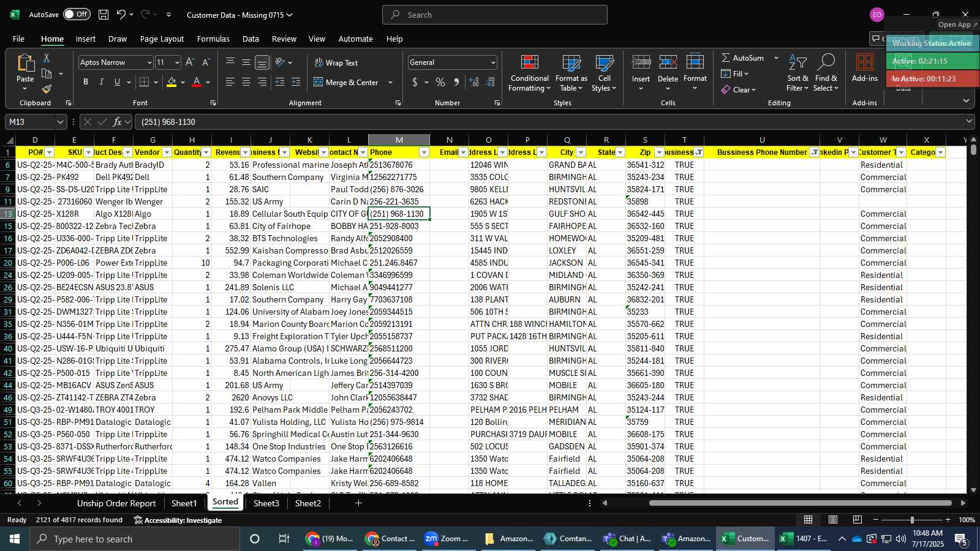Image resolution: width=980 pixels, height=551 pixels.
Task: Apply yellow fill color
Action: [171, 82]
